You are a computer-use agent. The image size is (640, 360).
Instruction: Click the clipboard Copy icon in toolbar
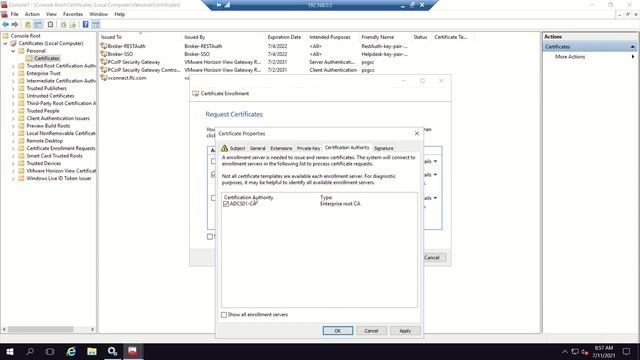coord(50,24)
